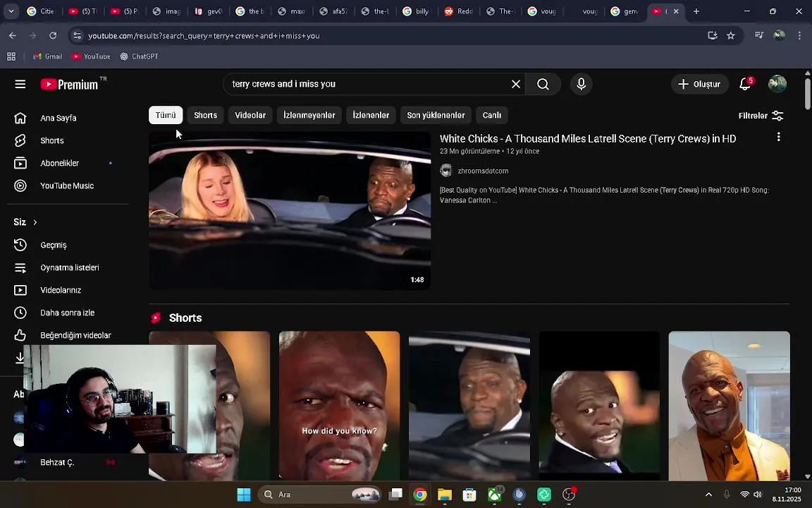Select the Canlı filter chip
The image size is (812, 508).
pos(492,115)
